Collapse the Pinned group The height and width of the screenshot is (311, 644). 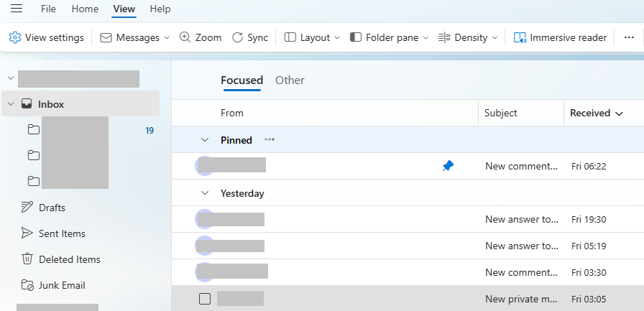click(205, 140)
